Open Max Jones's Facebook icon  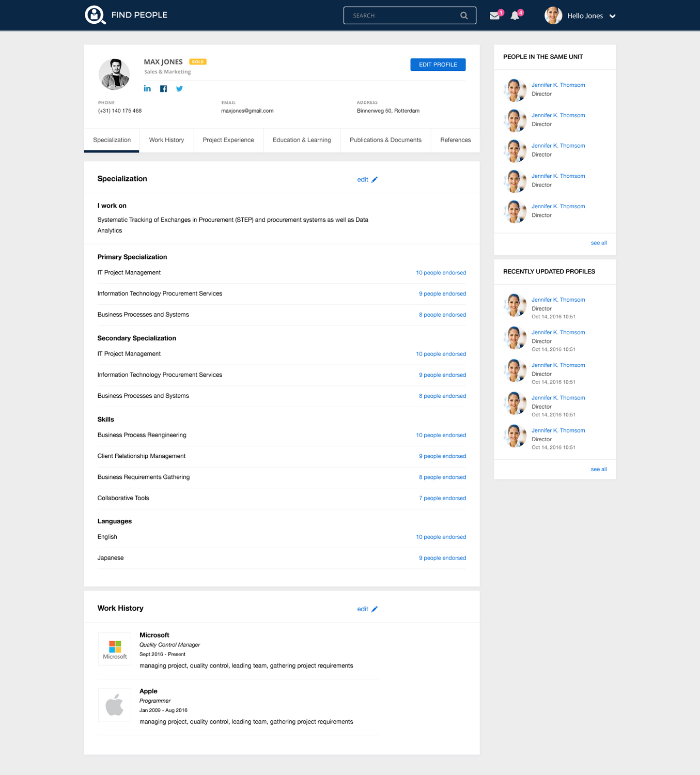click(x=163, y=89)
